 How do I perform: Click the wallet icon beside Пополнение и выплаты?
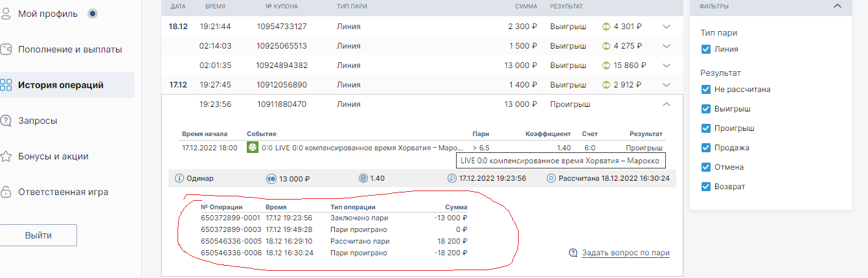[6, 49]
